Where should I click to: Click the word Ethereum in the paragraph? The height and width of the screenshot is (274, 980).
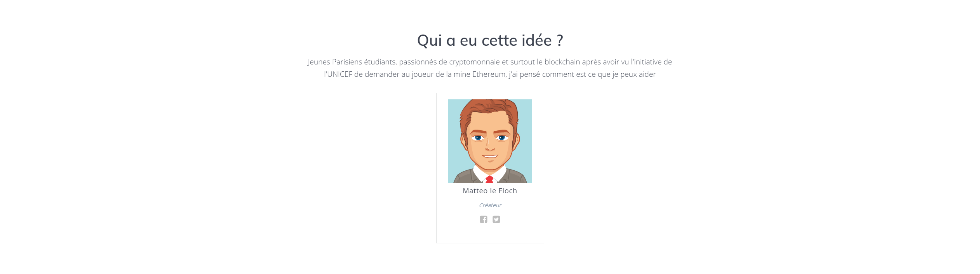point(489,74)
